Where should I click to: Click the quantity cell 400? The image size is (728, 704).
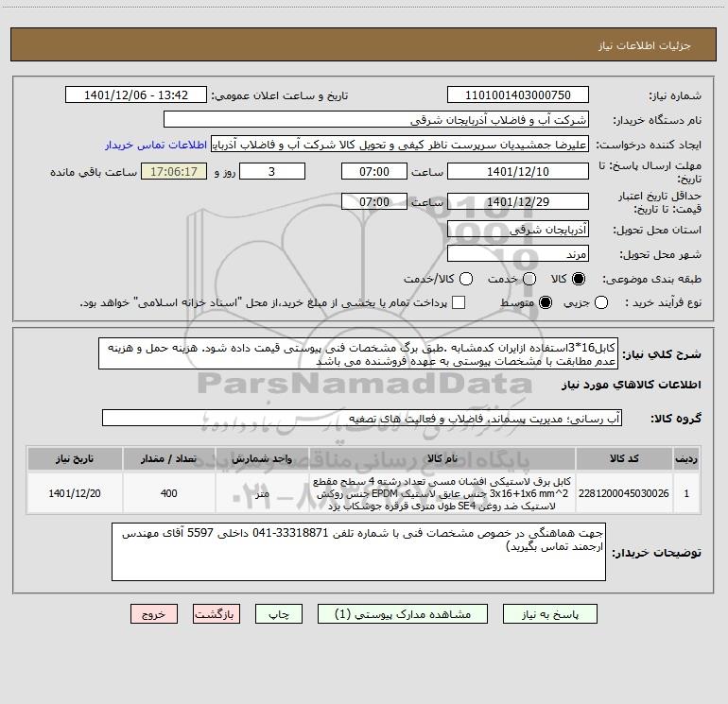[x=168, y=493]
